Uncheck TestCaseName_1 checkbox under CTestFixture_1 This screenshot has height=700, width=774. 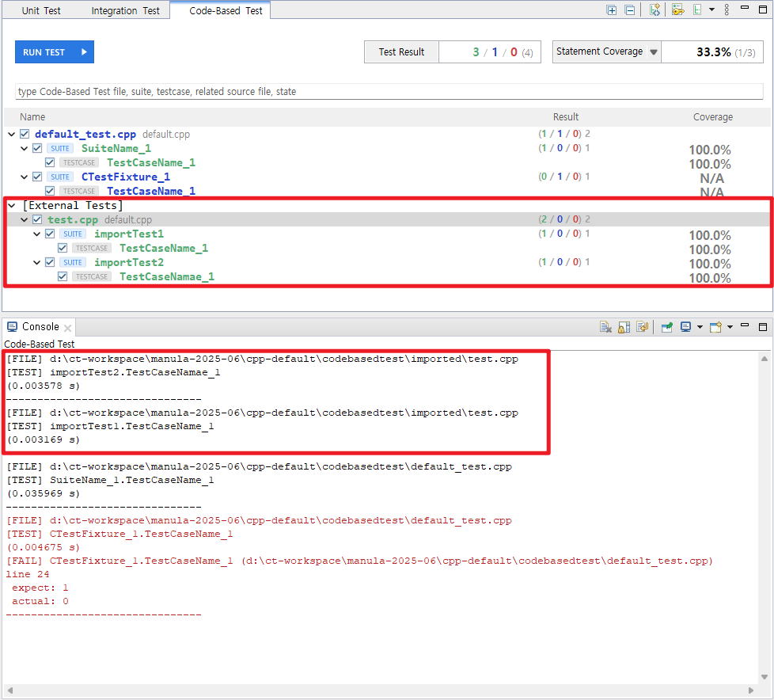pyautogui.click(x=50, y=191)
